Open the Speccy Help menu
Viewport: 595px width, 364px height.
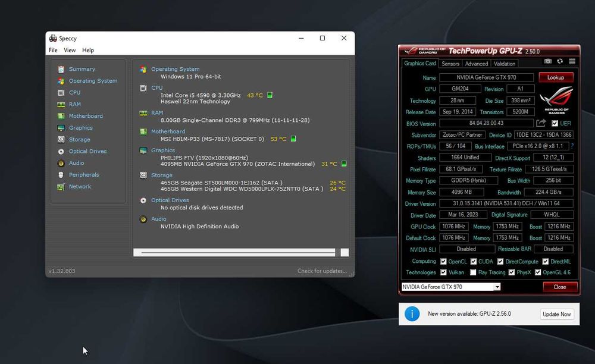pos(88,50)
